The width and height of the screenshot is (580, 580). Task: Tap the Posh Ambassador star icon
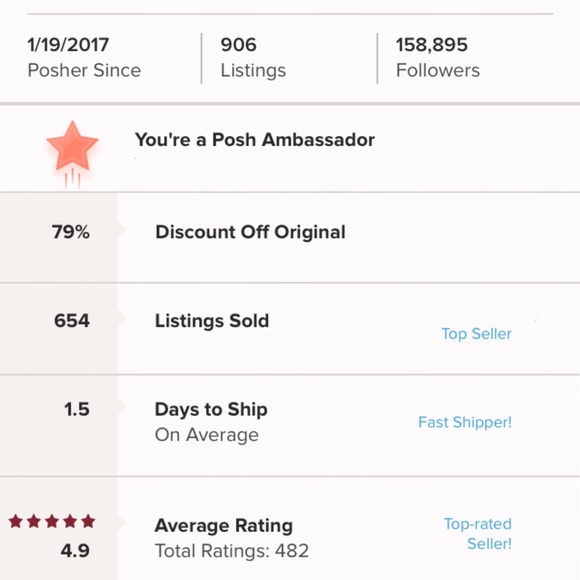(x=72, y=154)
